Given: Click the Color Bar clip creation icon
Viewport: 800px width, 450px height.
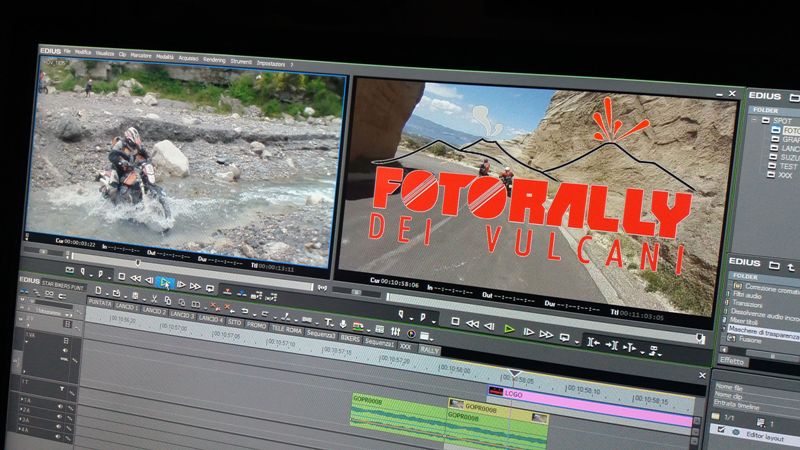Looking at the screenshot, I should 358,326.
